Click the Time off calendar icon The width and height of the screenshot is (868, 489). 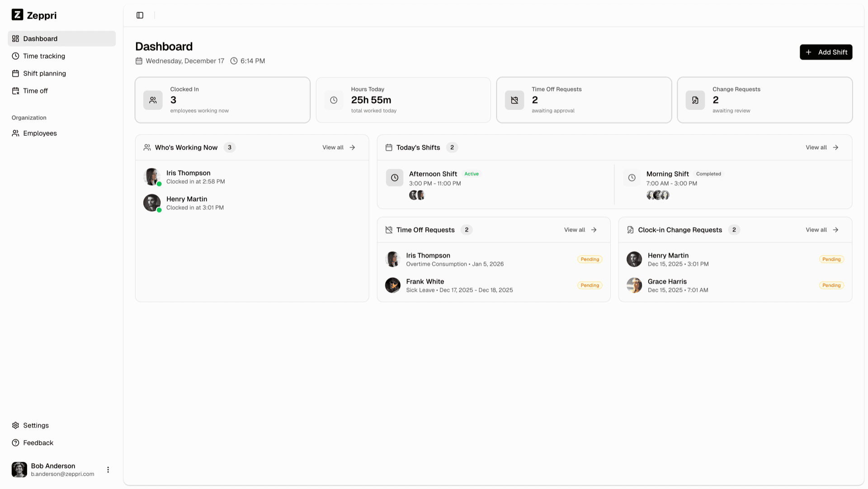[16, 90]
